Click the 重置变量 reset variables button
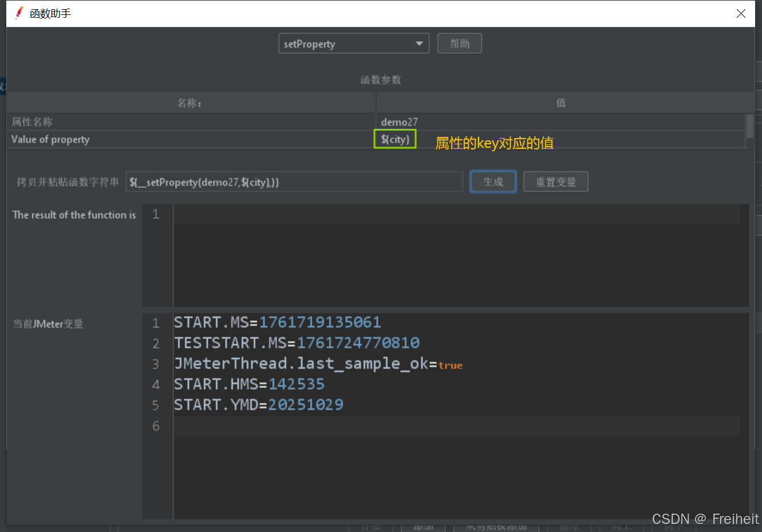 (555, 182)
